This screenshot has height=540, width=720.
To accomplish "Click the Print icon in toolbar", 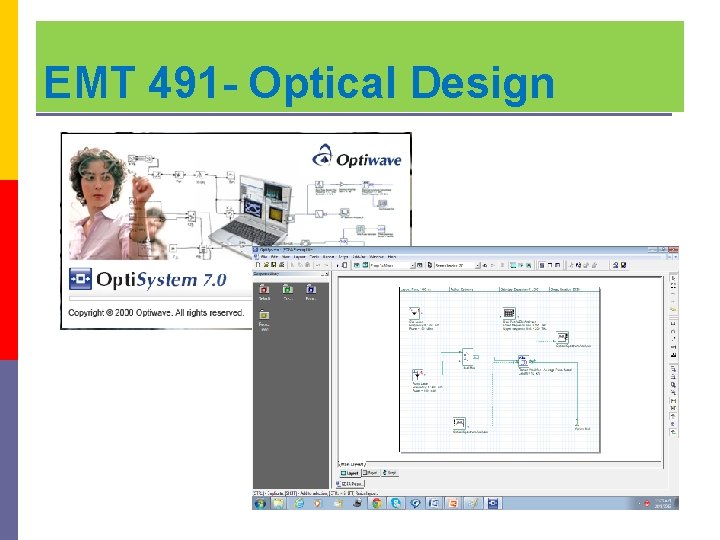I will [281, 265].
